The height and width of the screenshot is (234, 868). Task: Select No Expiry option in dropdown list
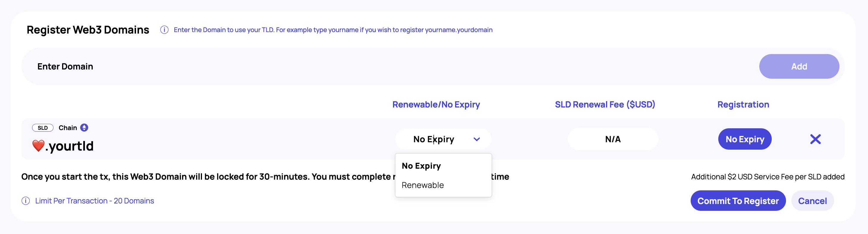point(421,166)
